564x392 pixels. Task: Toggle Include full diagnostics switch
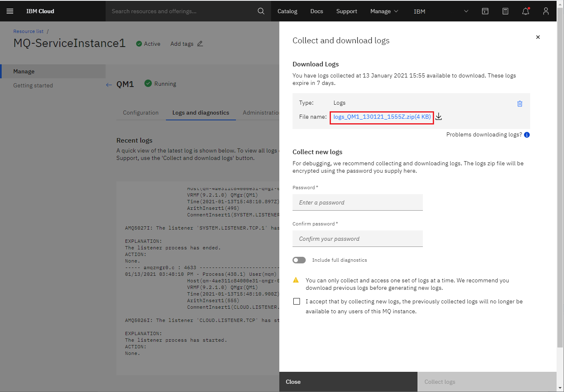pyautogui.click(x=299, y=260)
